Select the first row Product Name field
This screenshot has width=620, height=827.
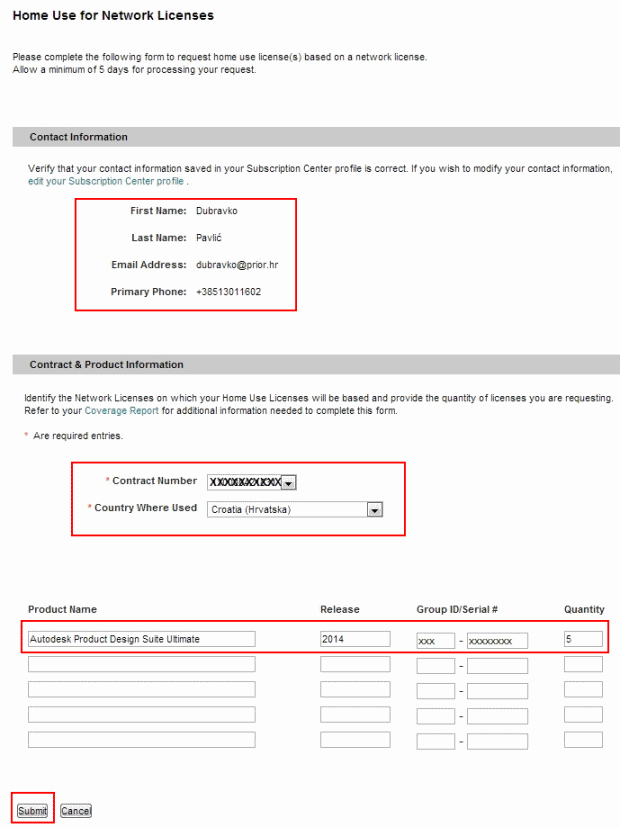pos(141,639)
